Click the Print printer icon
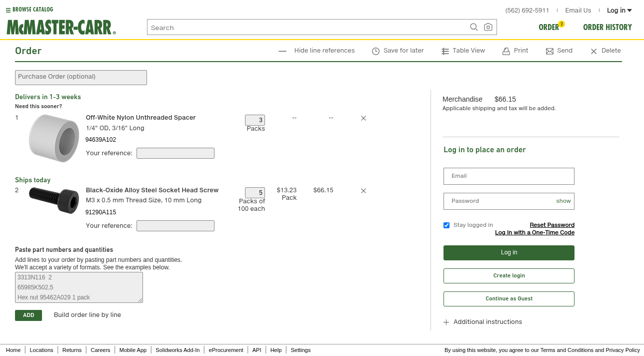Viewport: 644px width, 356px height. tap(506, 51)
